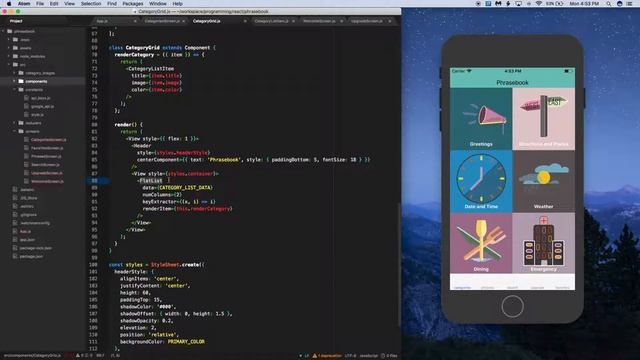Open SearchScreen.js in the tree
The image size is (640, 360).
(x=45, y=164)
